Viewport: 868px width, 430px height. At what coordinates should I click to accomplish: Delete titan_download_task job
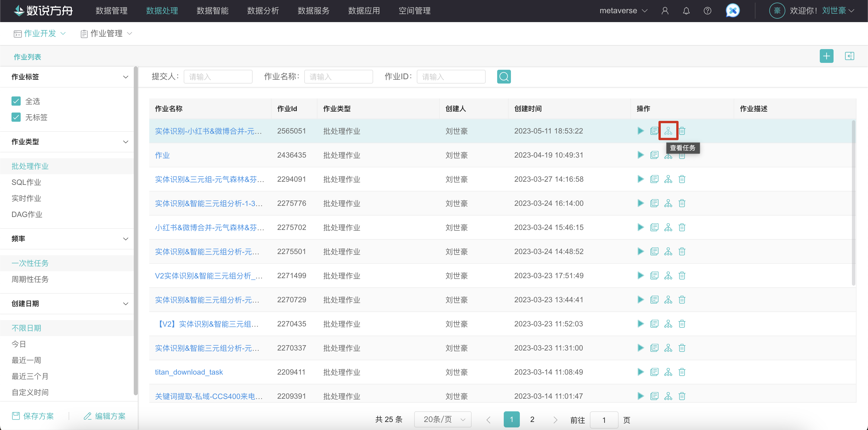coord(682,372)
